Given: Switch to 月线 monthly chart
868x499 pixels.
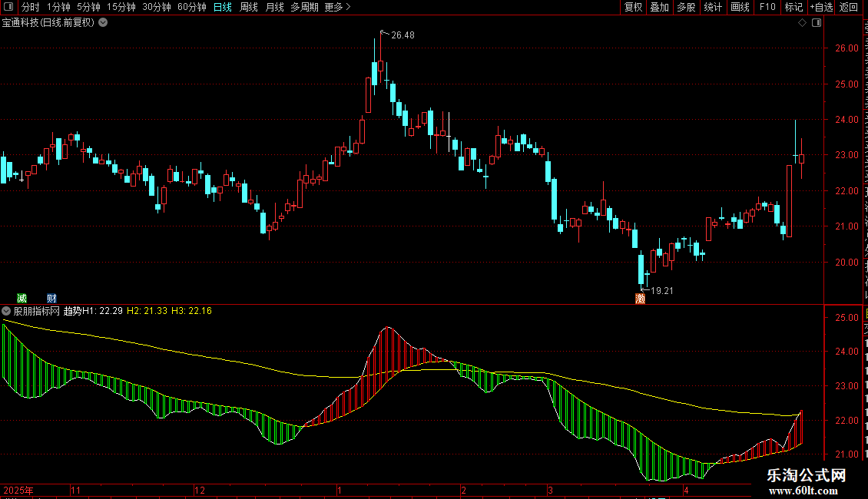Looking at the screenshot, I should pyautogui.click(x=274, y=7).
